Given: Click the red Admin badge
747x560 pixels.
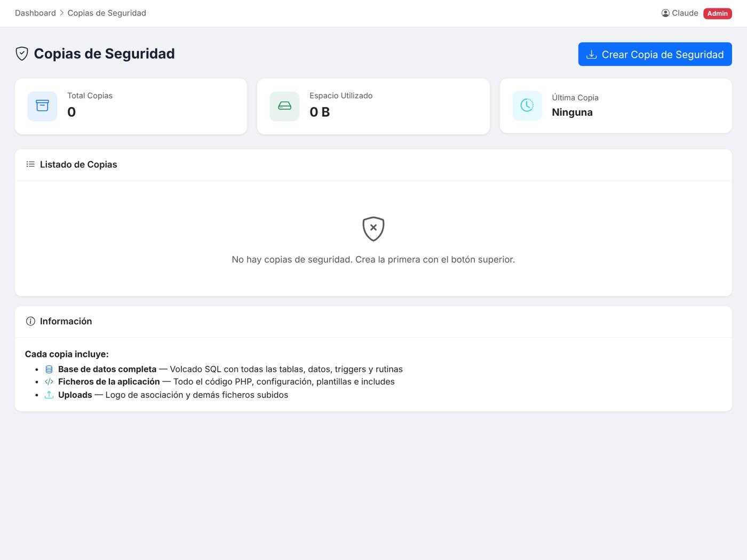Looking at the screenshot, I should (x=718, y=13).
